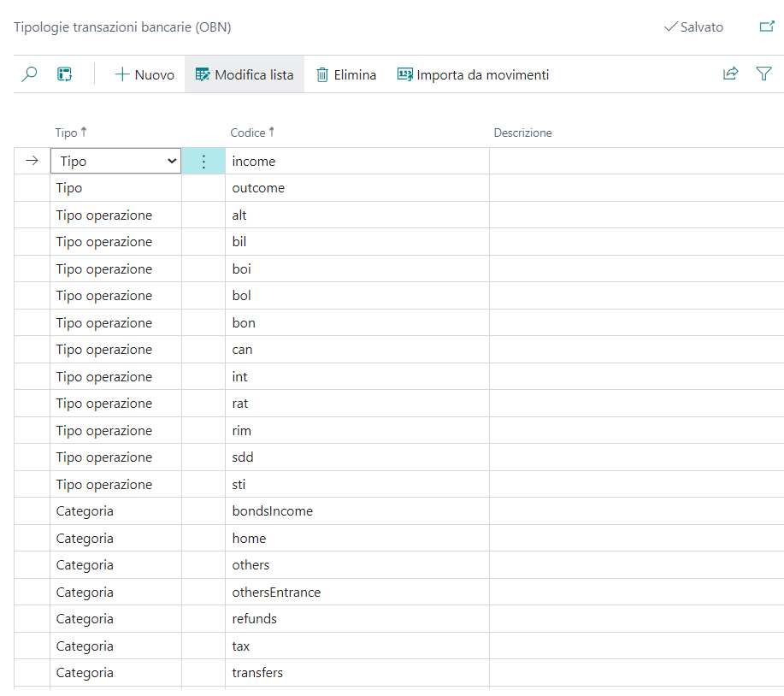Open the search magnifier icon
The height and width of the screenshot is (696, 784).
(29, 74)
